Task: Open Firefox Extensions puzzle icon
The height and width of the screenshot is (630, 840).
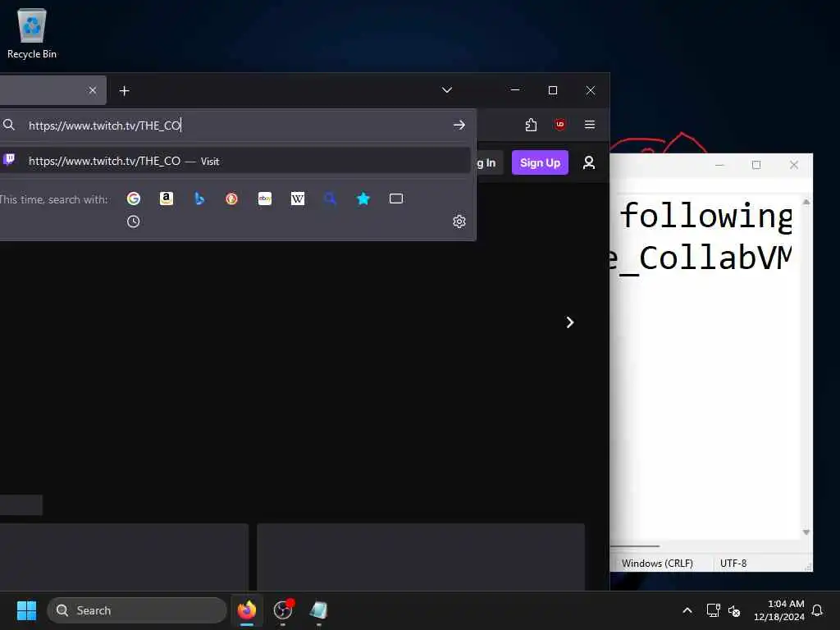Action: click(531, 125)
